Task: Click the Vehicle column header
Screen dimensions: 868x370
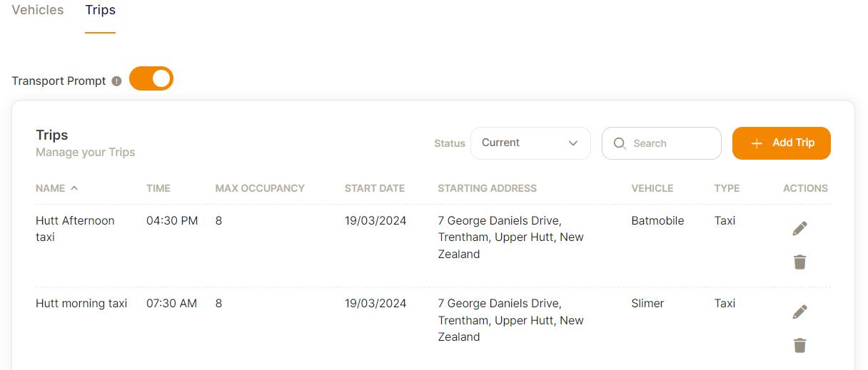Action: 652,188
